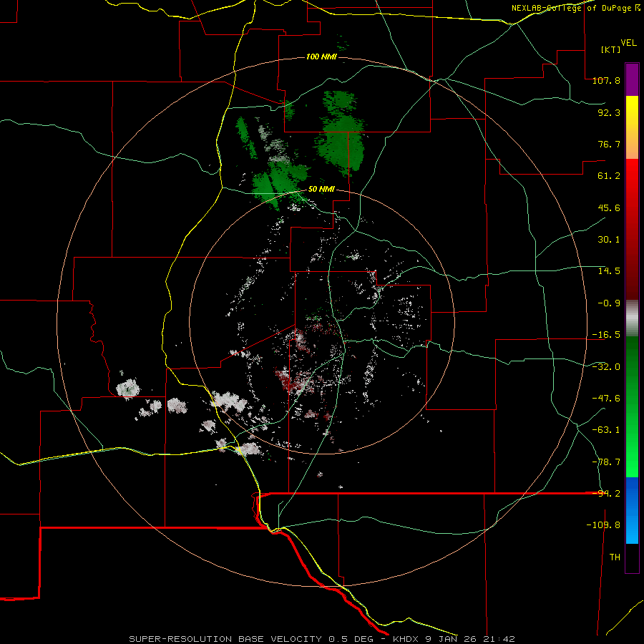Click the 61.2 velocity scale value
Screen dimensions: 644x644
tap(609, 176)
